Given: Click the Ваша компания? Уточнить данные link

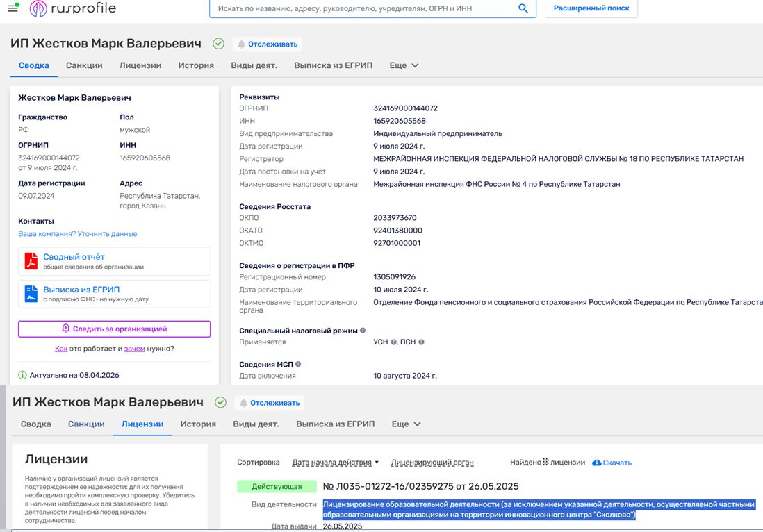Looking at the screenshot, I should click(x=77, y=234).
